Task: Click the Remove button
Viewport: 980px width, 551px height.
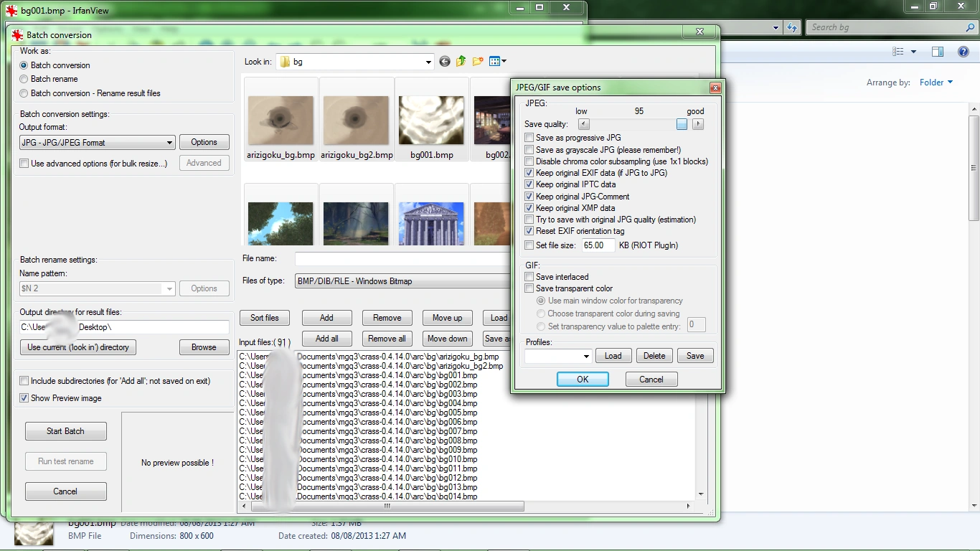Action: (387, 318)
